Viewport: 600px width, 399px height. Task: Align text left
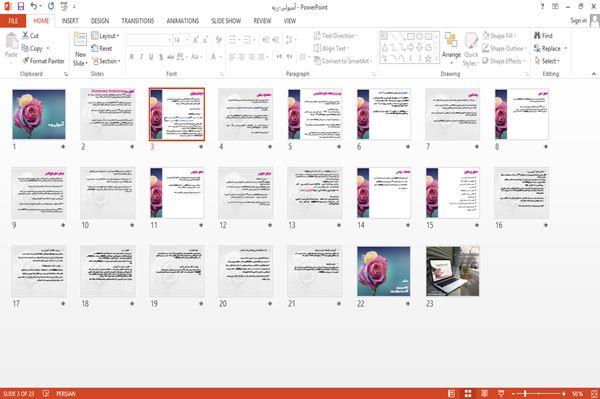pyautogui.click(x=232, y=57)
